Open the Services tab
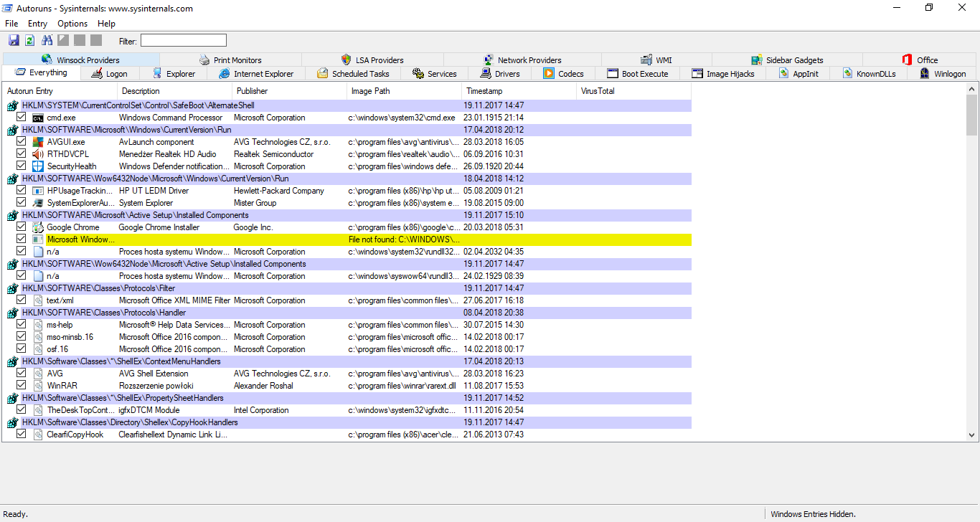This screenshot has width=980, height=522. (434, 74)
